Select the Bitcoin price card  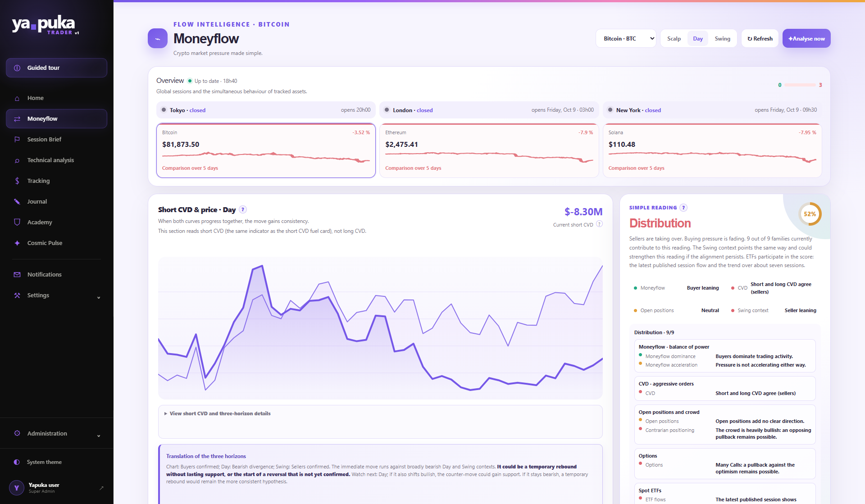click(266, 150)
